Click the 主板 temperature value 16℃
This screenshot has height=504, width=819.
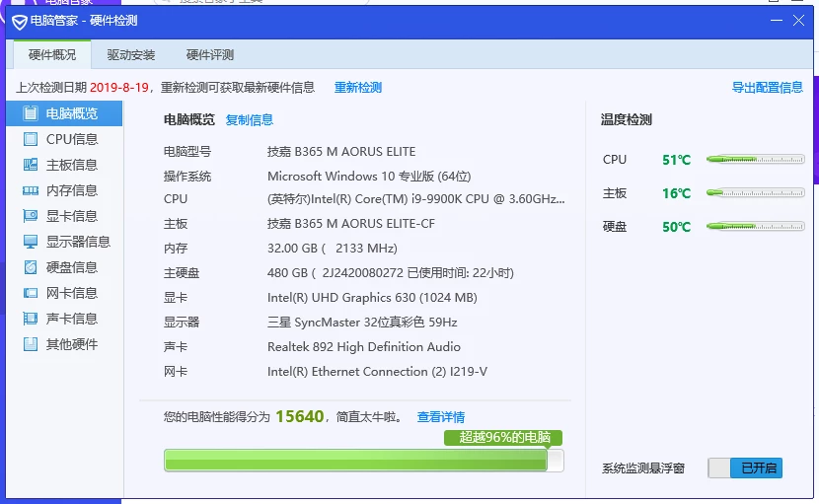(676, 193)
